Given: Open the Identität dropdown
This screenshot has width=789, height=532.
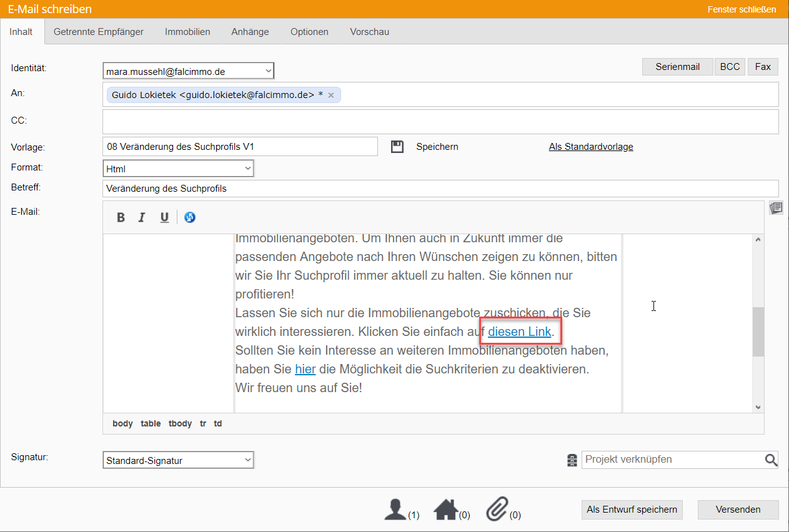Looking at the screenshot, I should (x=188, y=71).
